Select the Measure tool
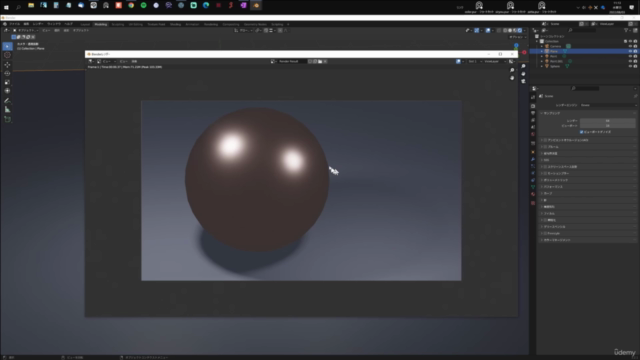 (7, 109)
